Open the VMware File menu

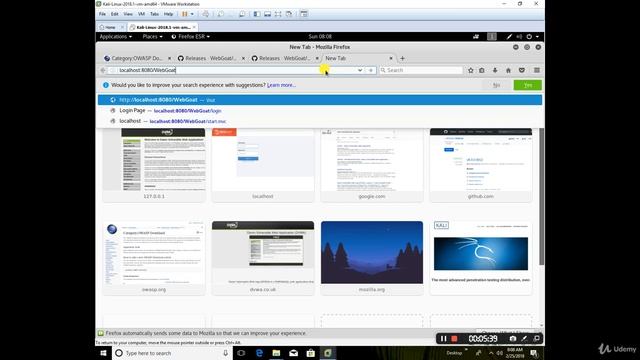coord(102,14)
